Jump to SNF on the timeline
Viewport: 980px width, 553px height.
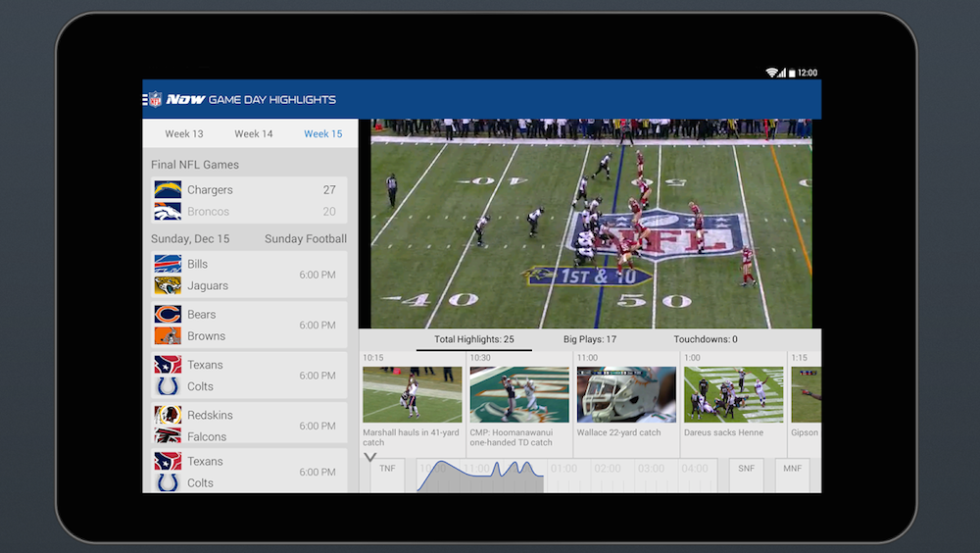746,470
